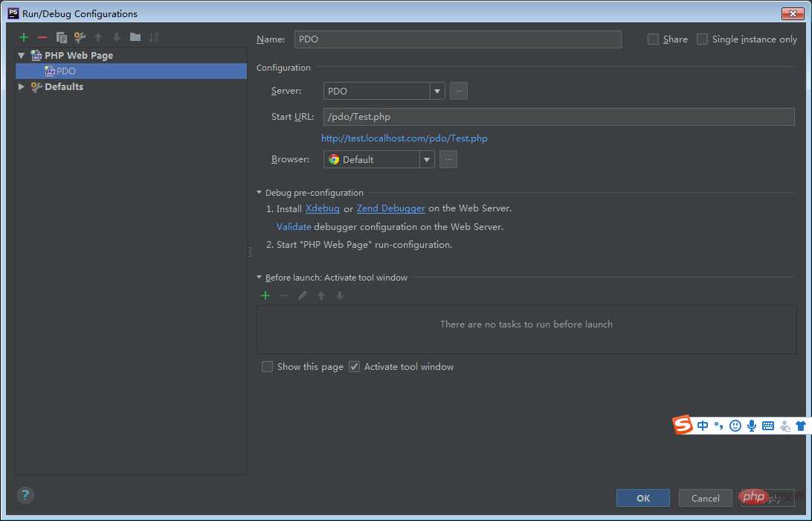This screenshot has height=521, width=812.
Task: Confirm the dialog with OK
Action: click(x=643, y=498)
